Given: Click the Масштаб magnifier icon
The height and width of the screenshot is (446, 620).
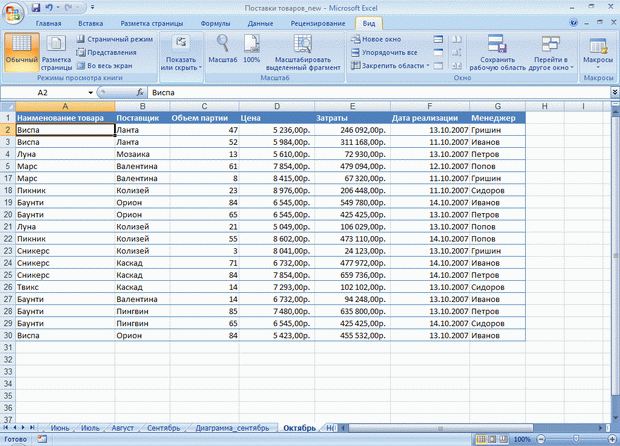Looking at the screenshot, I should coord(223,49).
